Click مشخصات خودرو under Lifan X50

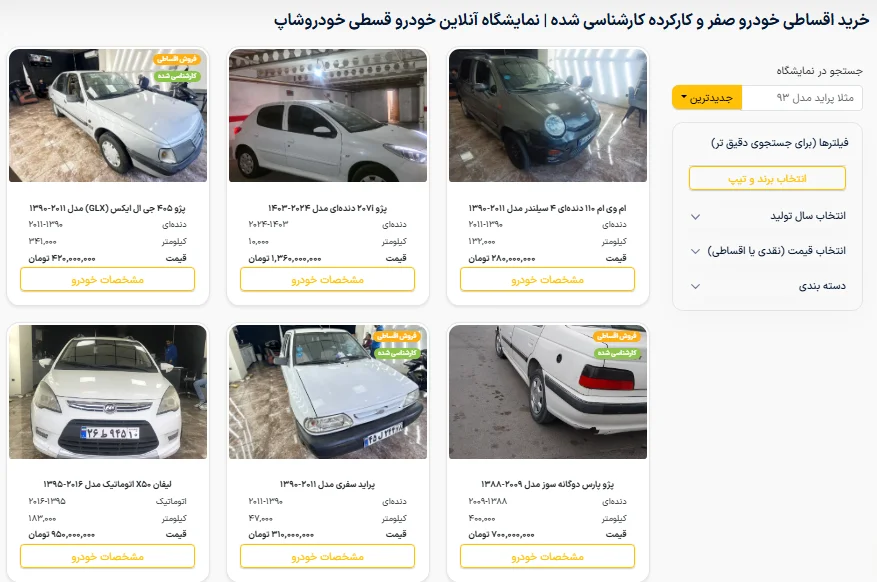107,557
